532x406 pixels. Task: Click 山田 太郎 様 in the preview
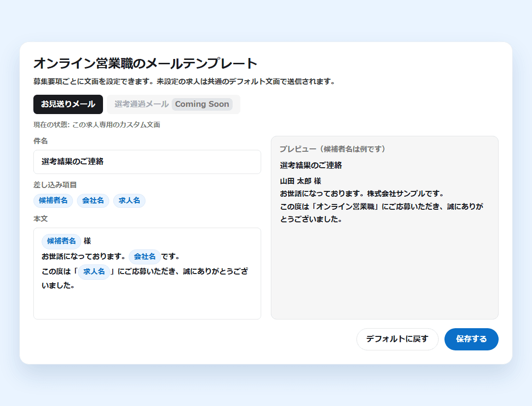[300, 181]
